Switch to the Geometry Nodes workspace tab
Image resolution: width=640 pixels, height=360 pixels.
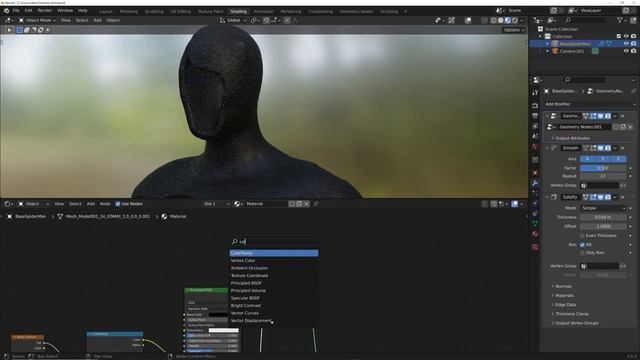356,11
